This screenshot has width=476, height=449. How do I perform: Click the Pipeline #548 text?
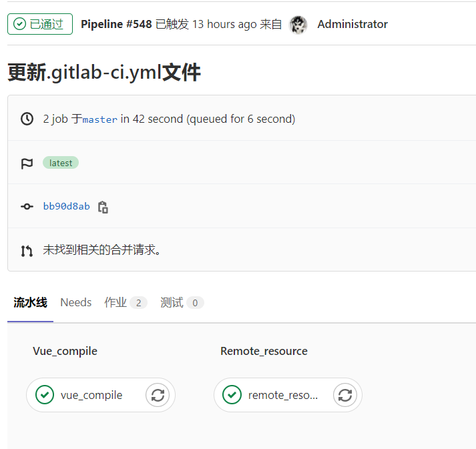pos(116,24)
